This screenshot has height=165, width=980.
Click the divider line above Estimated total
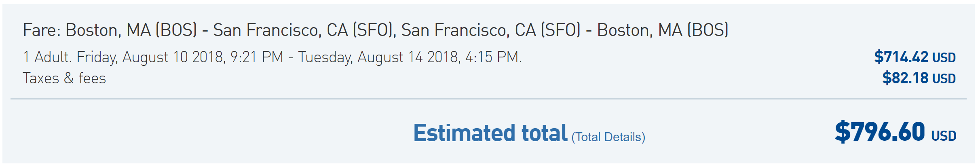tap(488, 99)
